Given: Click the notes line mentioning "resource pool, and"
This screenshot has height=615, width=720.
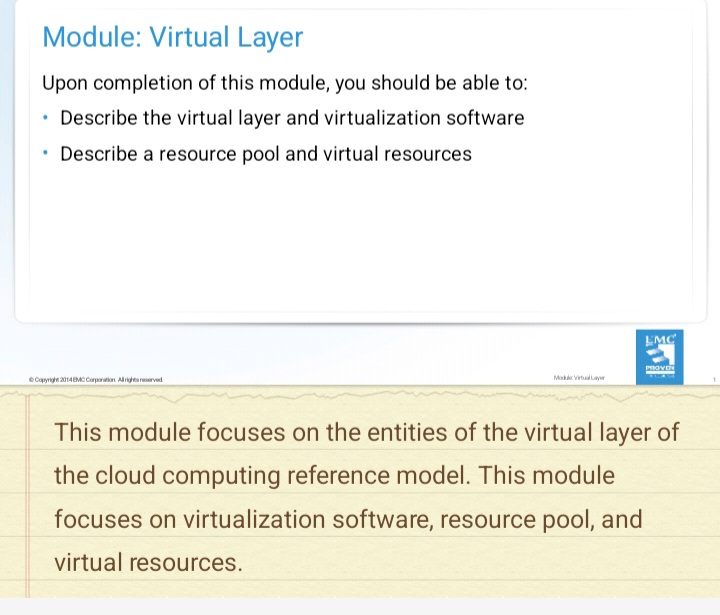Looking at the screenshot, I should click(347, 519).
